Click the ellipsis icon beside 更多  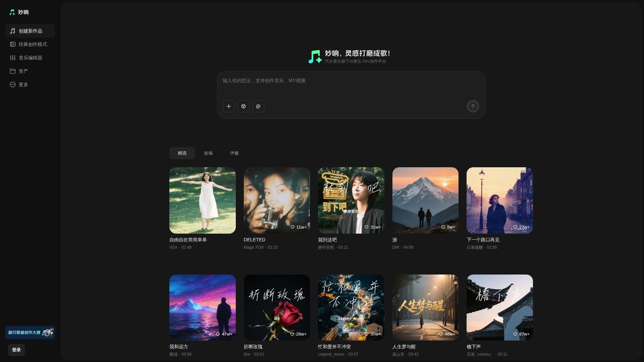click(x=13, y=84)
